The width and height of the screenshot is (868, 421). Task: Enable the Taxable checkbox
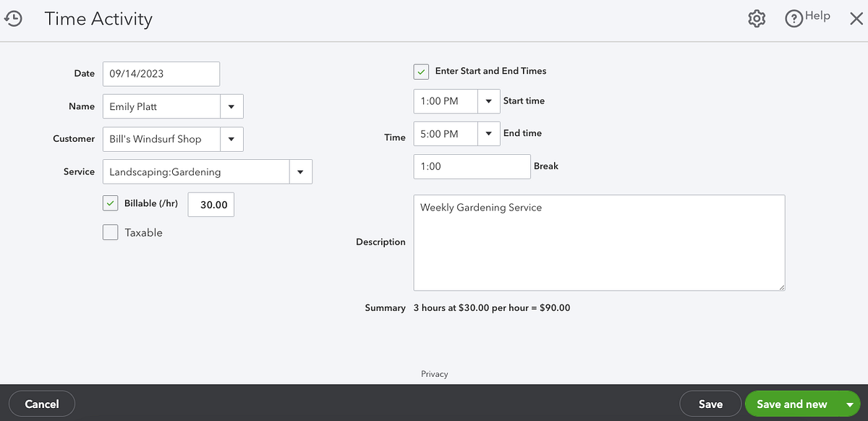point(110,231)
